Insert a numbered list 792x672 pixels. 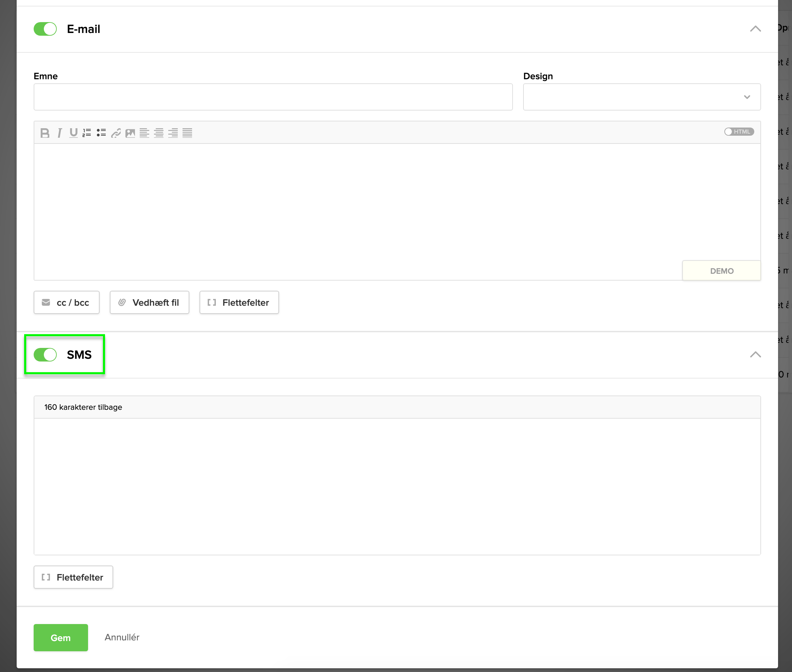(87, 133)
